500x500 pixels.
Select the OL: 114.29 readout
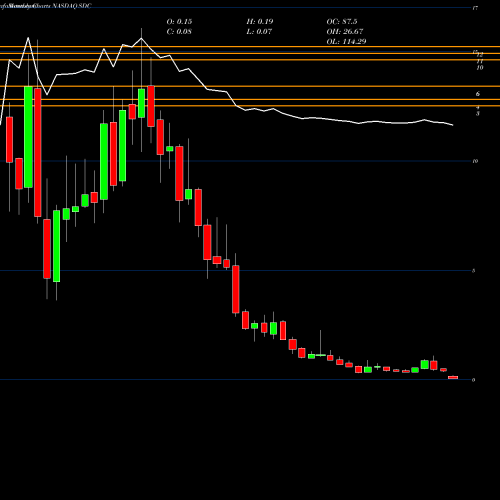[346, 41]
